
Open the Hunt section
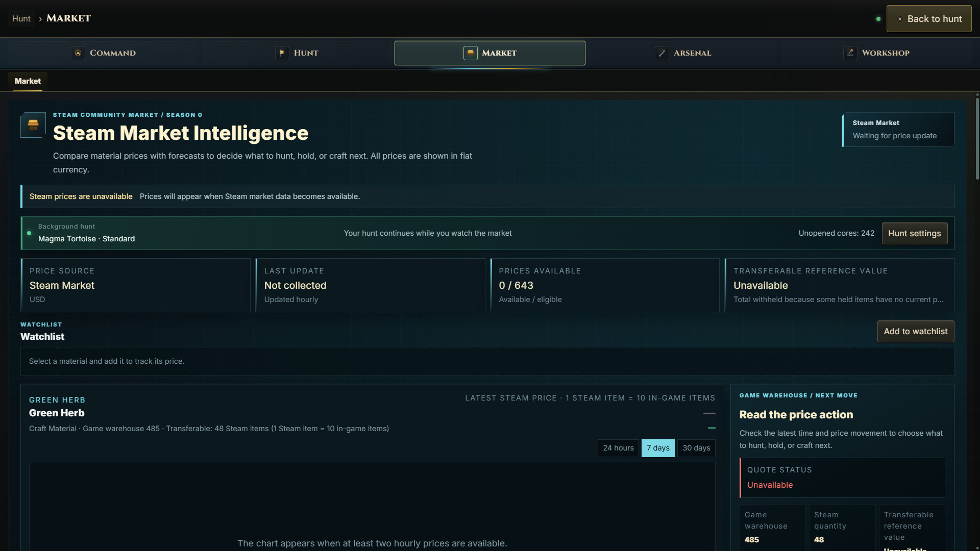pos(297,53)
